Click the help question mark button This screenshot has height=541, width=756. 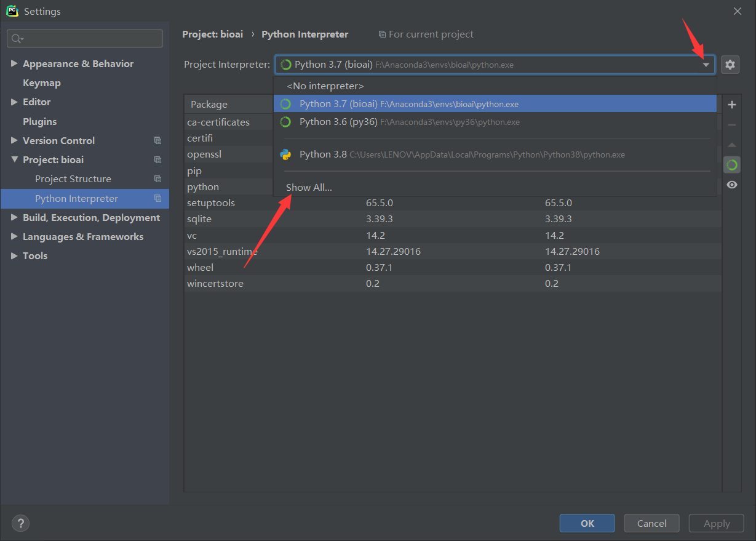pos(20,523)
